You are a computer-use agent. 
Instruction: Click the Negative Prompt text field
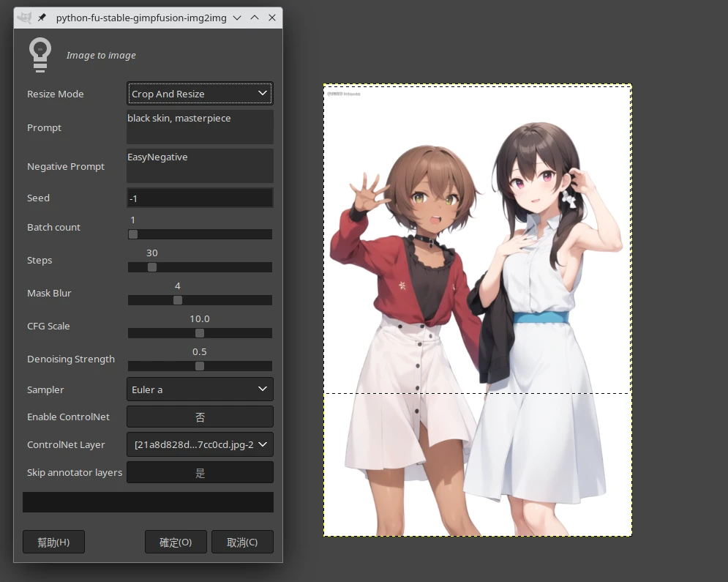click(200, 166)
